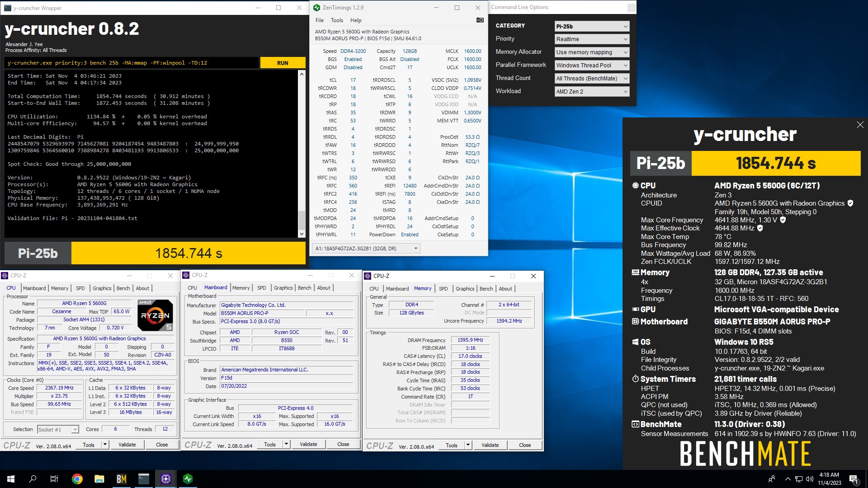Click the y-cruncher output scroll-up arrow
868x488 pixels.
coord(302,74)
